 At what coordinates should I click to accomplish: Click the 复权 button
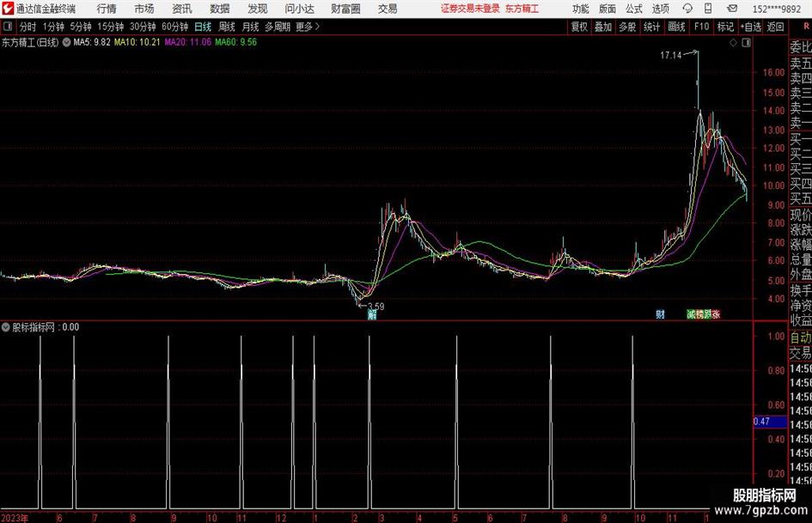[579, 27]
